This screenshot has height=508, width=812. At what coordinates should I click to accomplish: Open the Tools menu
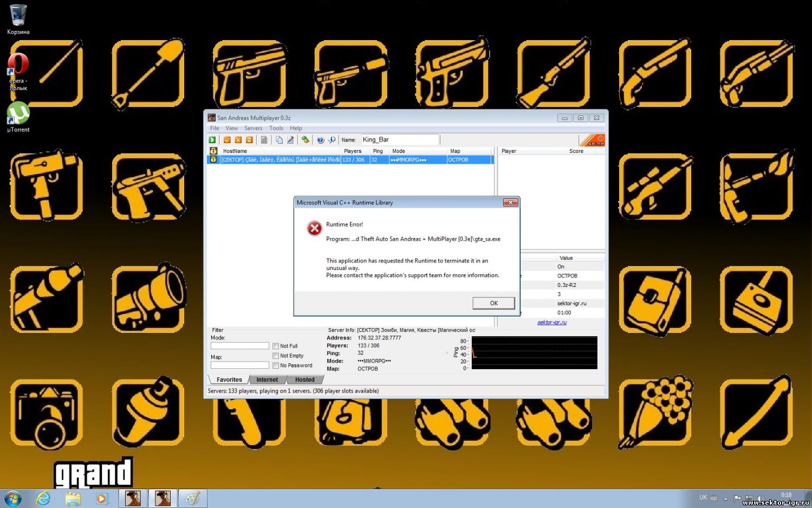276,128
